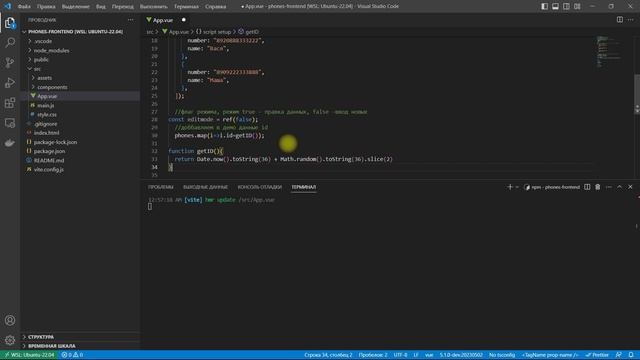
Task: Switch to Проблемы panel tab
Action: click(x=161, y=187)
